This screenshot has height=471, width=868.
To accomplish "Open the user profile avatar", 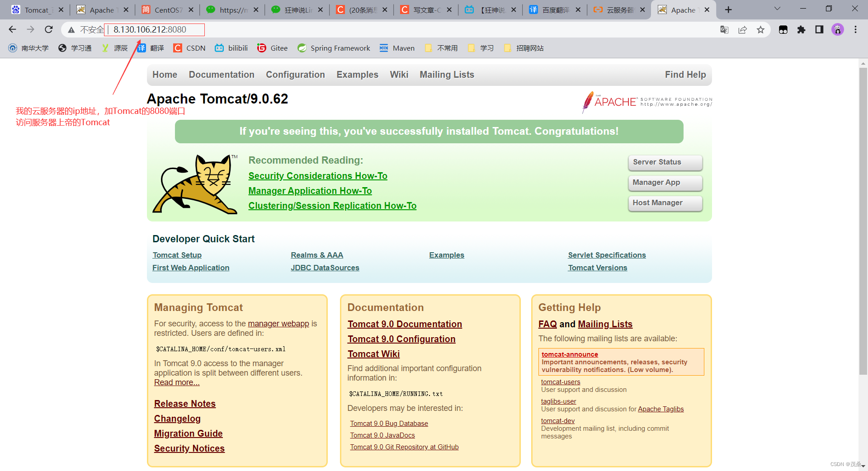I will click(x=837, y=29).
